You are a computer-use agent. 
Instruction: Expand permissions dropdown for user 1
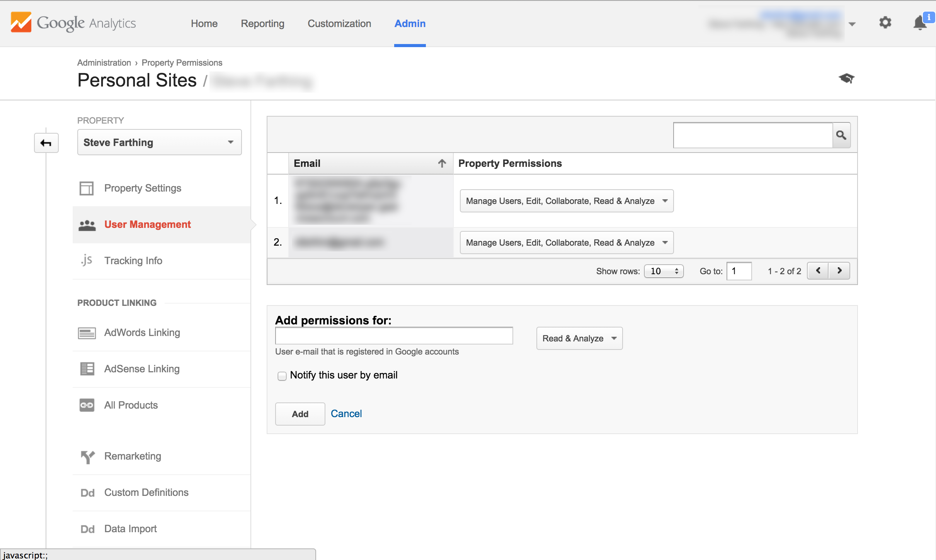coord(566,201)
